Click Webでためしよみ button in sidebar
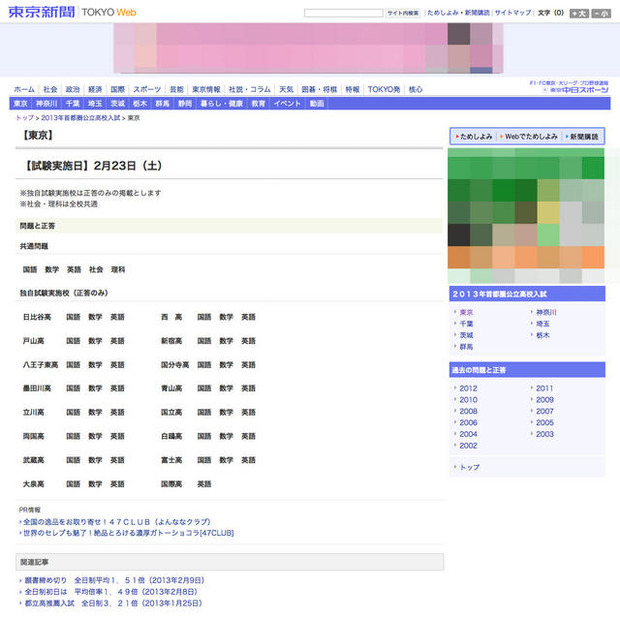Image resolution: width=620 pixels, height=620 pixels. click(529, 136)
